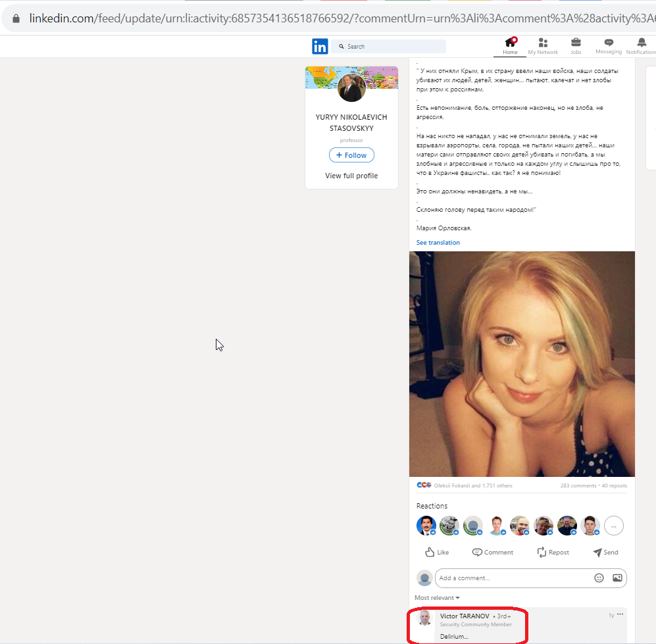Click eighth reactor avatar in Reactions

pyautogui.click(x=590, y=526)
